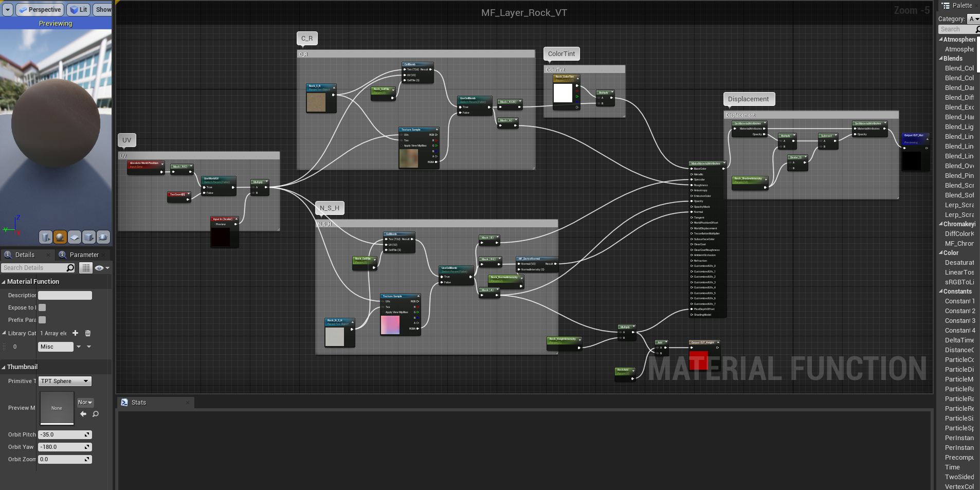Browse to the Preview Mesh asset with magnifier icon

click(x=96, y=414)
